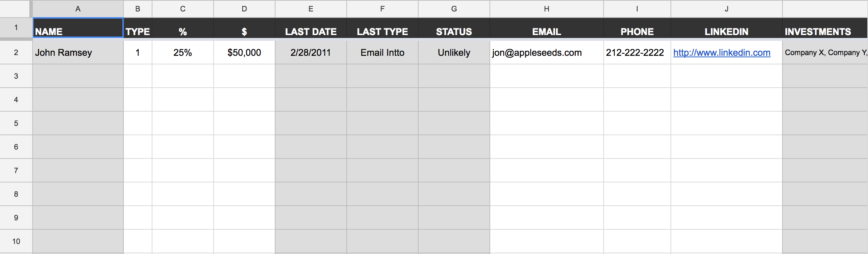Screen dimensions: 868x254
Task: Open the linkedin.com hyperlink in row 2
Action: (x=721, y=53)
